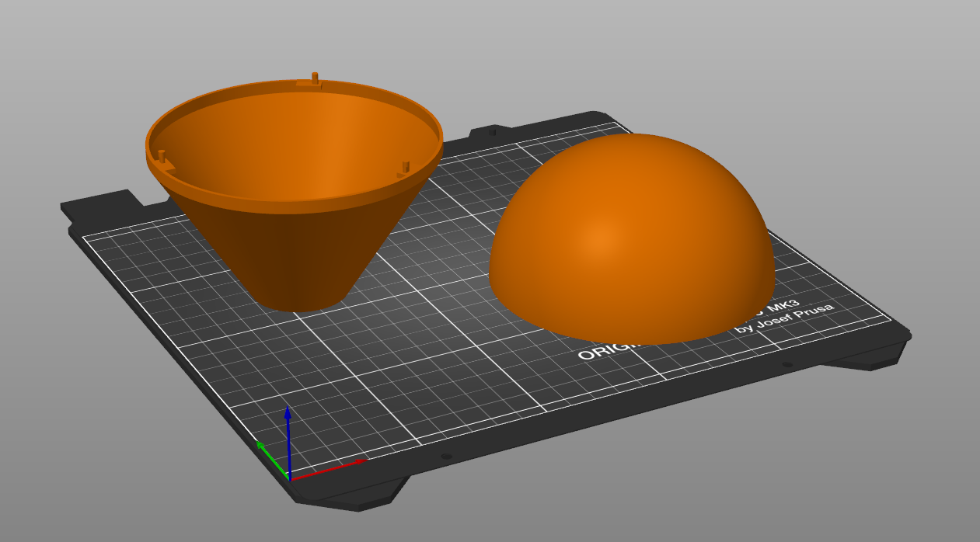980x542 pixels.
Task: Click the top pin on cone rim
Action: coord(315,78)
